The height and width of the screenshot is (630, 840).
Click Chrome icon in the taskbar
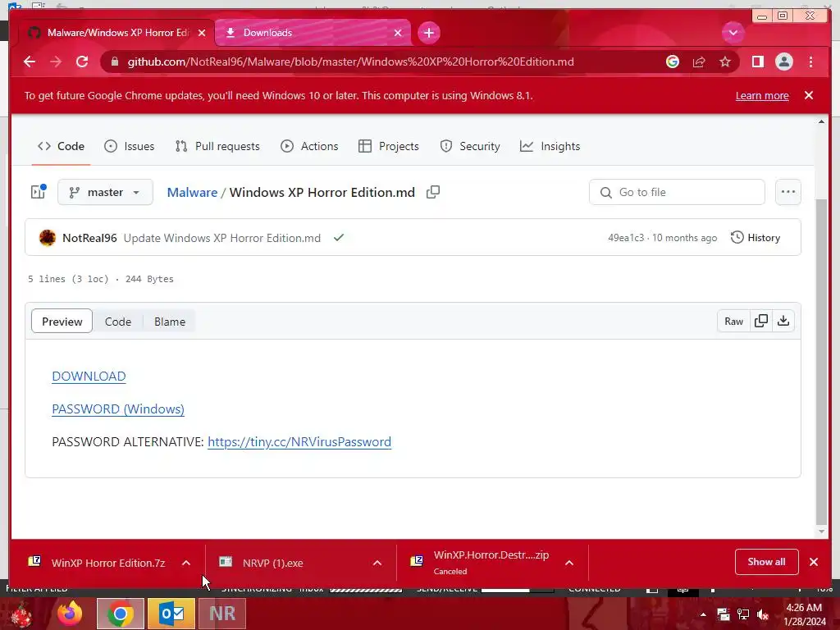tap(120, 614)
